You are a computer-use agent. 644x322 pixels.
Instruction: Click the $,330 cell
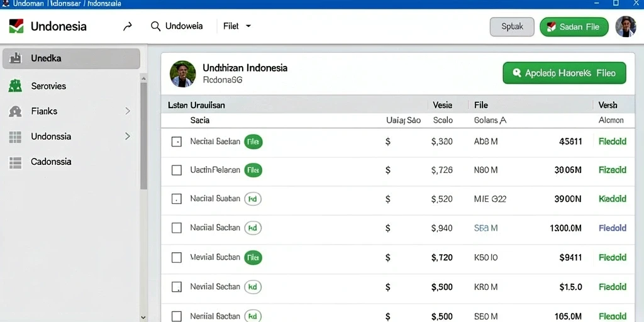442,142
